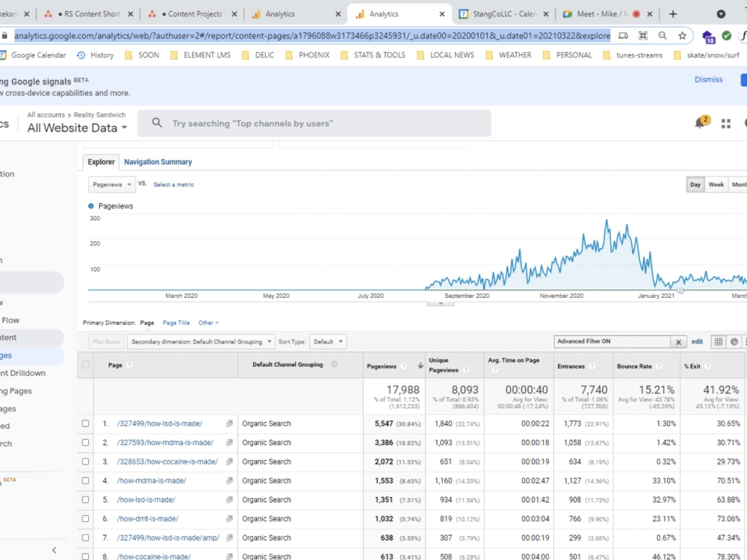Check row 1 /327499/how-lsd-is-made/ checkbox

click(x=85, y=423)
